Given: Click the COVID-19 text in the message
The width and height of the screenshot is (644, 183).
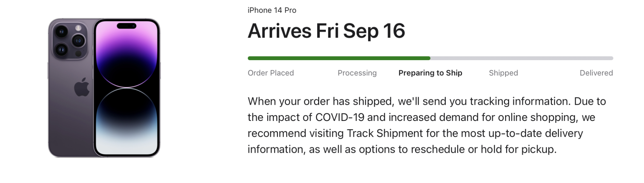Looking at the screenshot, I should point(339,117).
